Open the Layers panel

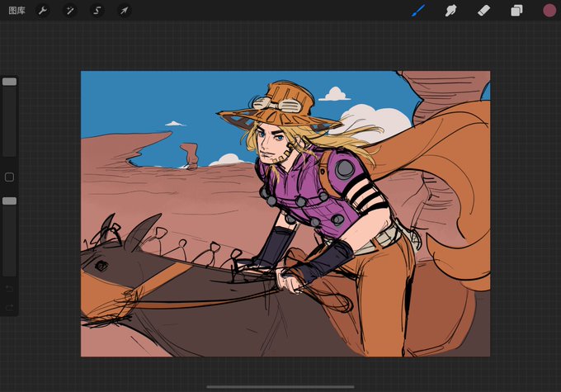516,11
